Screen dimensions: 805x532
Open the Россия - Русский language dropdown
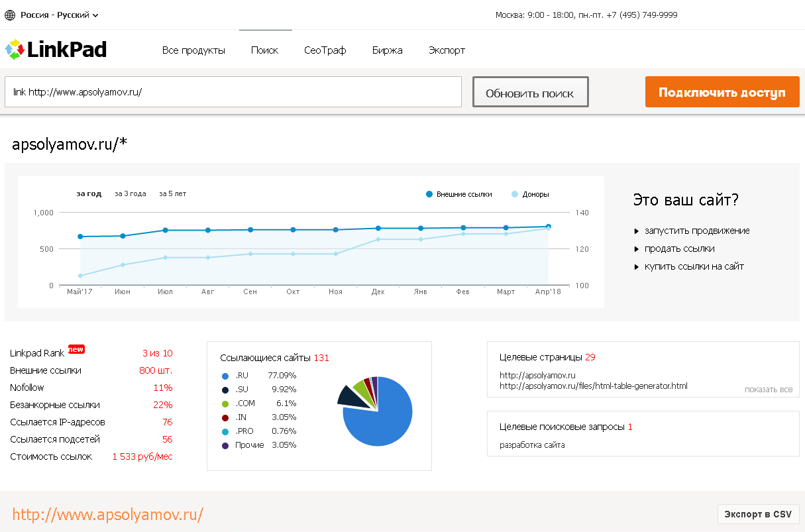point(60,15)
